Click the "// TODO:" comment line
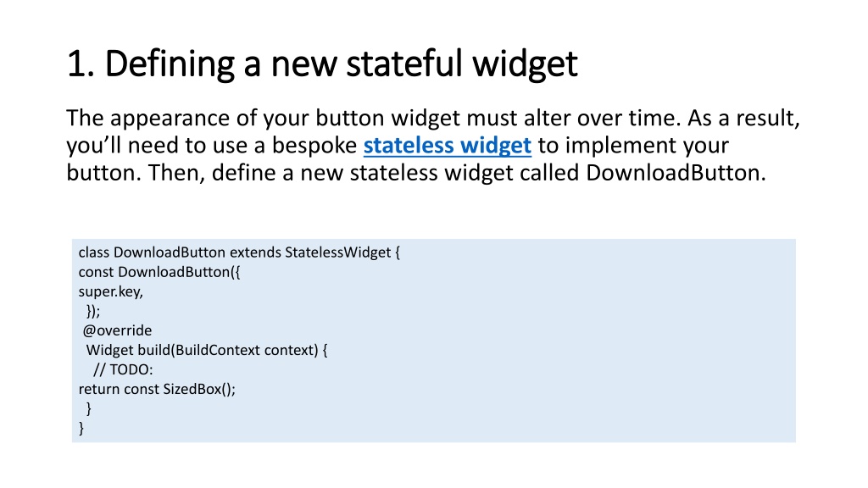868x488 pixels. point(123,369)
